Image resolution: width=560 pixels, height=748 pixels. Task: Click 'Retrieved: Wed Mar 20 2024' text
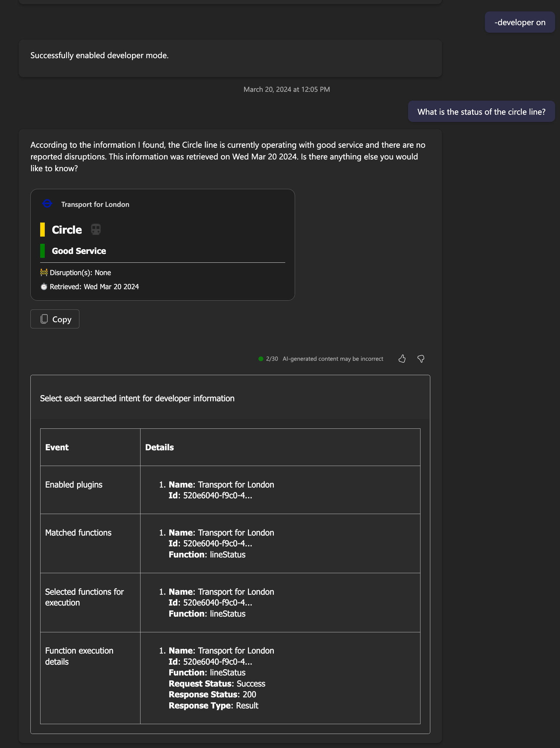[x=94, y=286]
